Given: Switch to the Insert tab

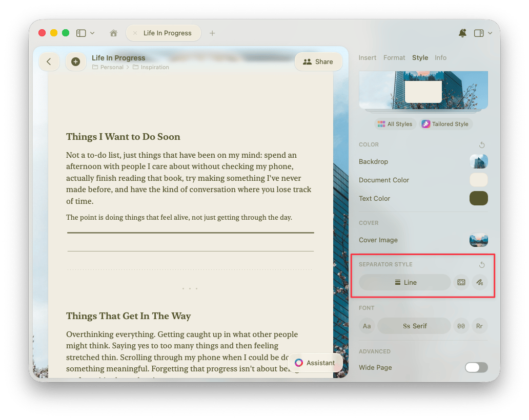Looking at the screenshot, I should pos(367,58).
